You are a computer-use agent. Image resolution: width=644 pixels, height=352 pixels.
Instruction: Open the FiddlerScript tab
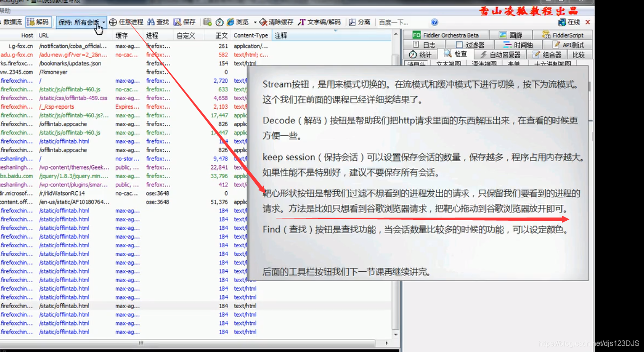point(563,35)
